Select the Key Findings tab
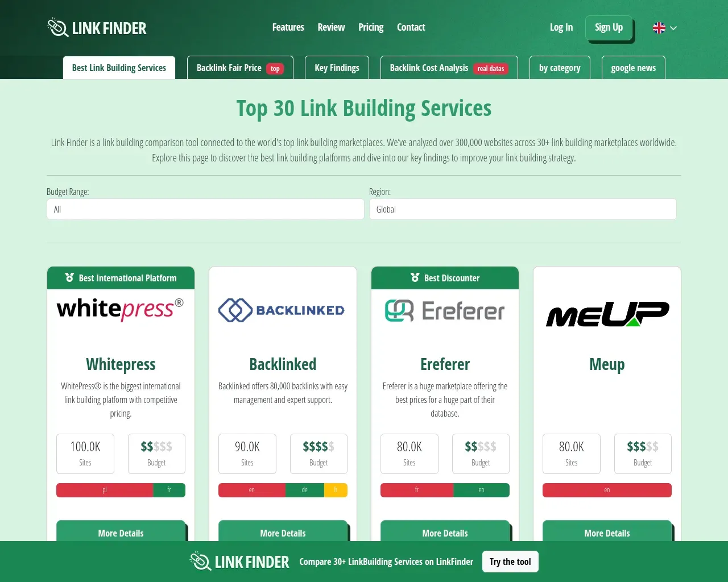Viewport: 728px width, 582px height. click(x=337, y=68)
